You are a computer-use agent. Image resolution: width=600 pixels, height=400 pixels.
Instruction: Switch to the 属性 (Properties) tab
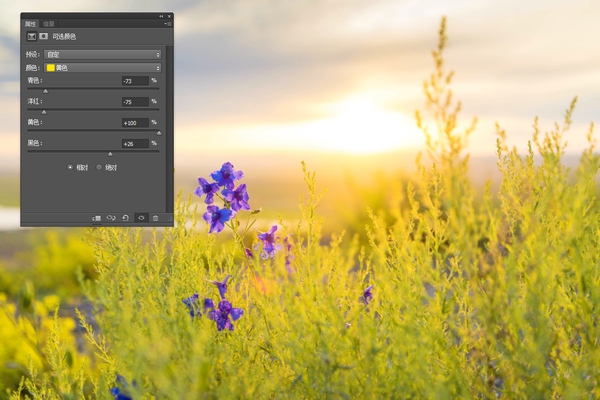(x=30, y=24)
